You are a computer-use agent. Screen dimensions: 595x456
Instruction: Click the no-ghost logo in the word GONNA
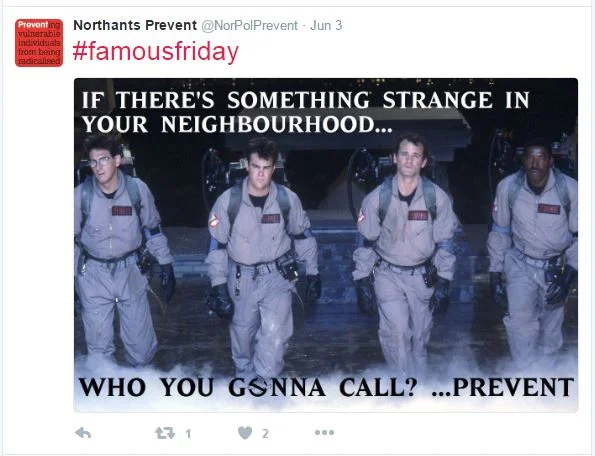[258, 387]
